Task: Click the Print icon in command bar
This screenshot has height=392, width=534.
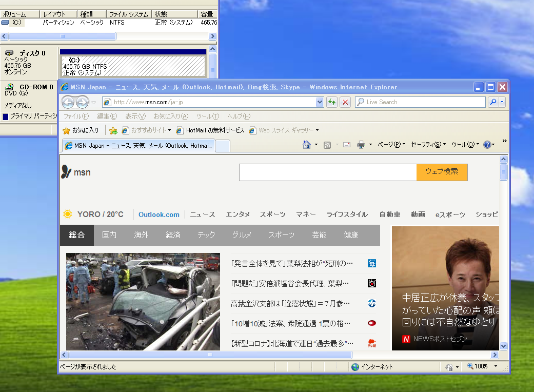Action: point(361,145)
